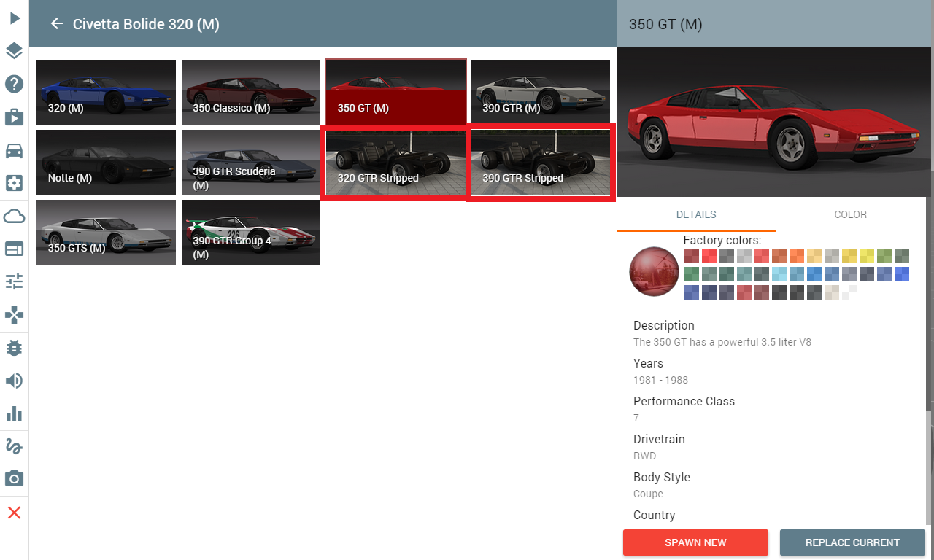Close the menu with the red X icon
The image size is (934, 560).
point(15,513)
